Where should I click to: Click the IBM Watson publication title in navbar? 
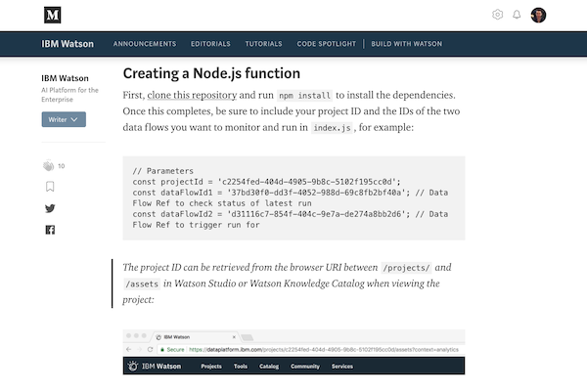coord(66,44)
